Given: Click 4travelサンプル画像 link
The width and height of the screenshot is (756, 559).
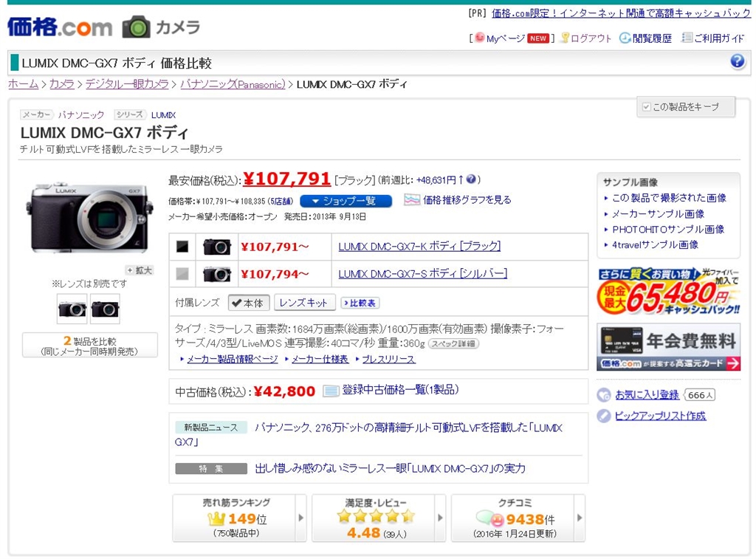Looking at the screenshot, I should (655, 244).
